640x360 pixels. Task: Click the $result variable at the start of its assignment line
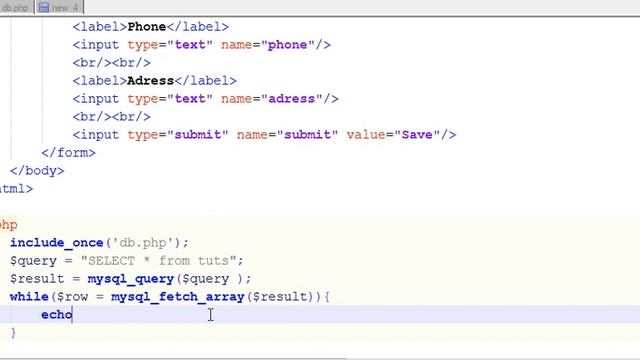click(37, 279)
